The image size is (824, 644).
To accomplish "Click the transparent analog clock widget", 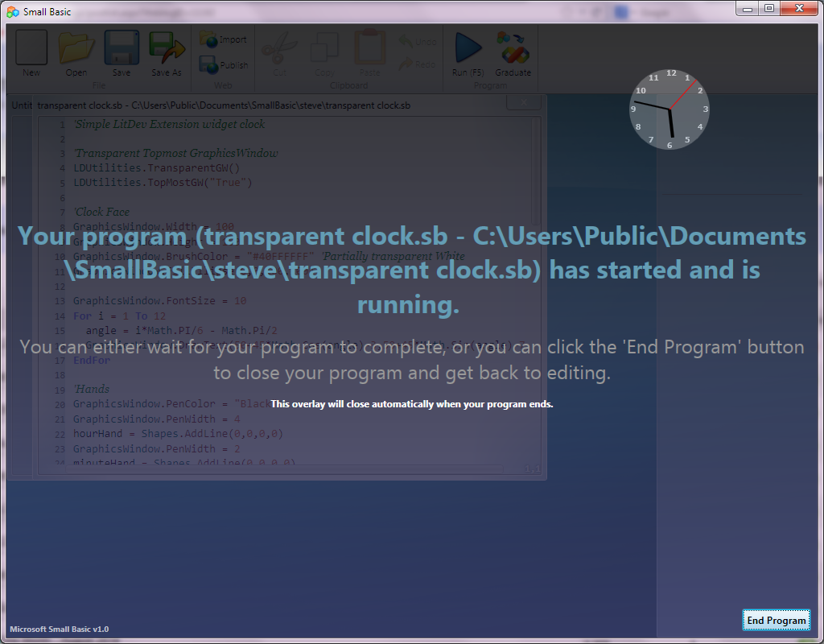I will click(669, 109).
